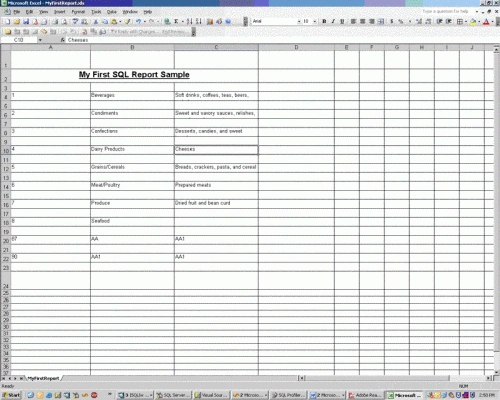Open the font size dropdown

[x=315, y=22]
